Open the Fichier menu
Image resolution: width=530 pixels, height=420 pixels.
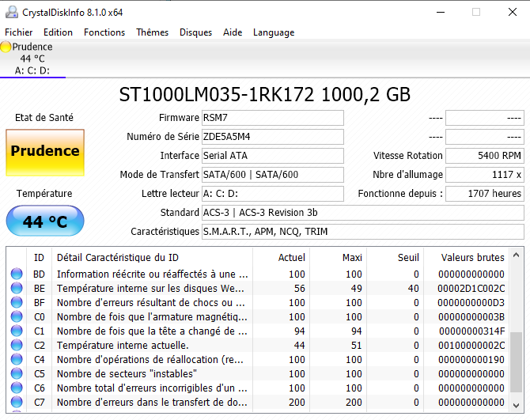[19, 32]
